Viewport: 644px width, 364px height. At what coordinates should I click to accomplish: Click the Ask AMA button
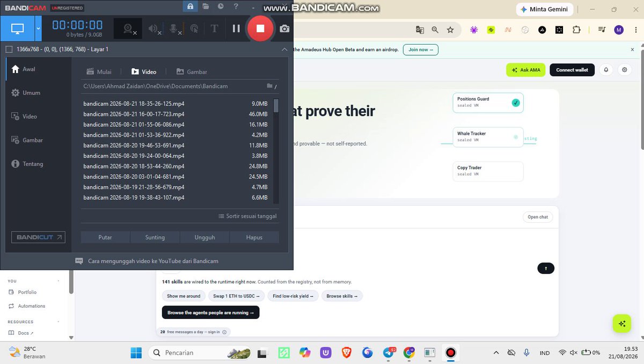point(526,70)
